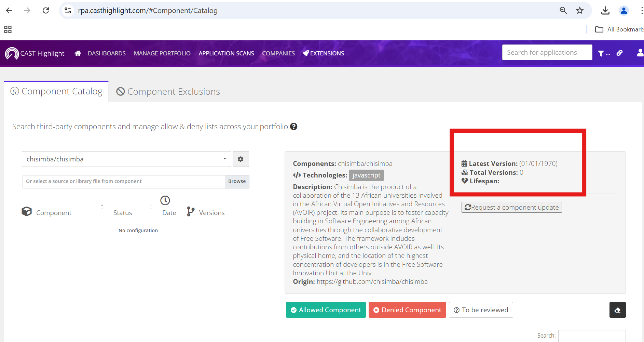The width and height of the screenshot is (644, 342).
Task: Click the Lifespan heartbeat icon
Action: coord(465,181)
